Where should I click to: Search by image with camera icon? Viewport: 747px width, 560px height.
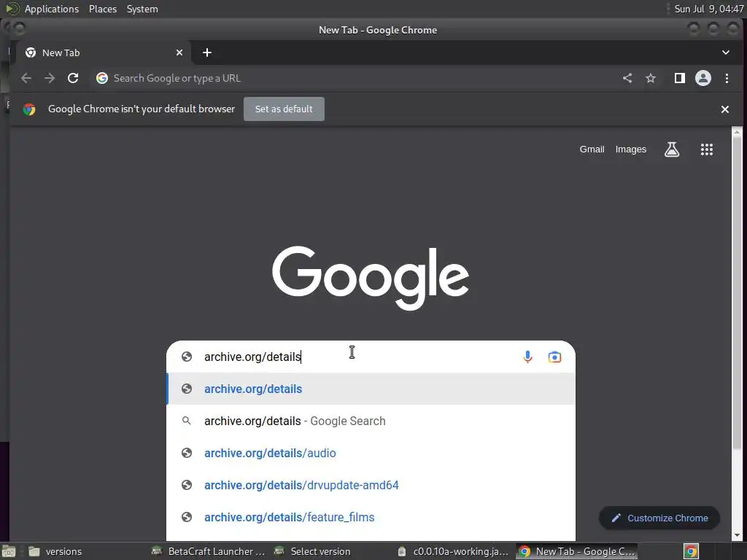coord(554,357)
